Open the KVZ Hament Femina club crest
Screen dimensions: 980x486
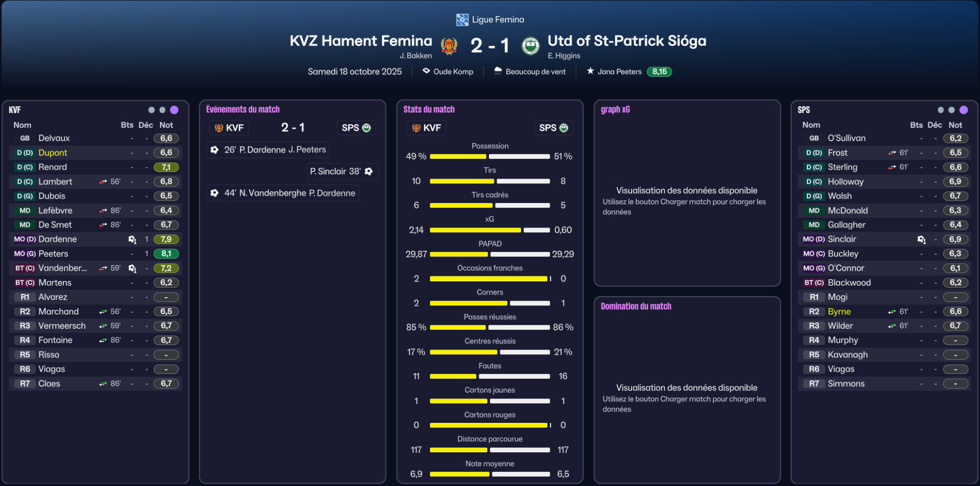click(x=449, y=46)
